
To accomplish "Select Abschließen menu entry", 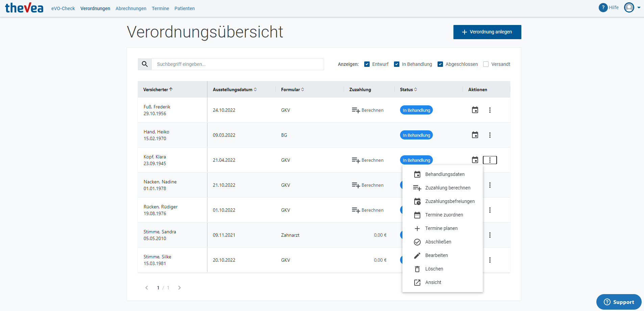I will tap(443, 242).
